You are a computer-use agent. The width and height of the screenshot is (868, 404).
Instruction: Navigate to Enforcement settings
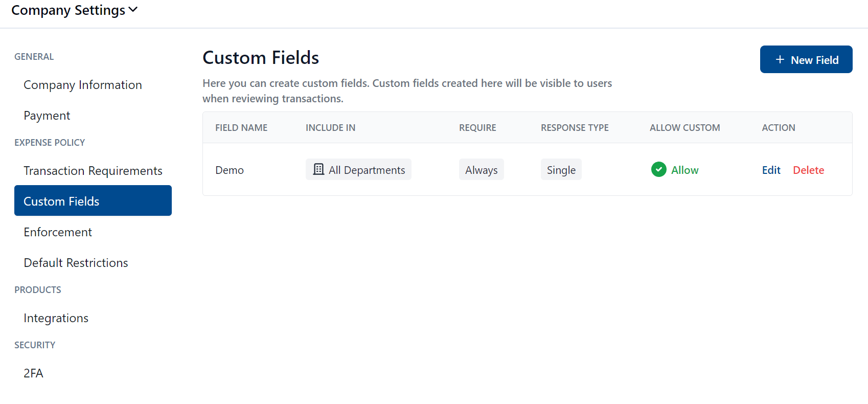[58, 232]
